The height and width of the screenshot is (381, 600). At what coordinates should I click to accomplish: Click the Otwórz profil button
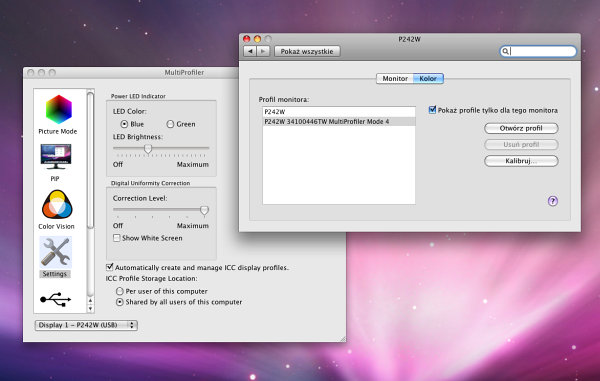pos(521,128)
